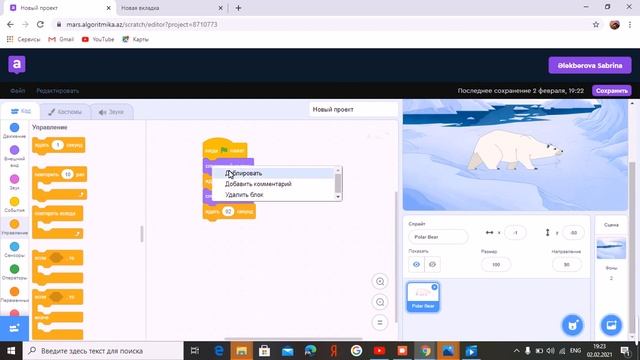This screenshot has width=640, height=360.
Task: Switch to the Новая вкладка browser tab
Action: (x=171, y=8)
